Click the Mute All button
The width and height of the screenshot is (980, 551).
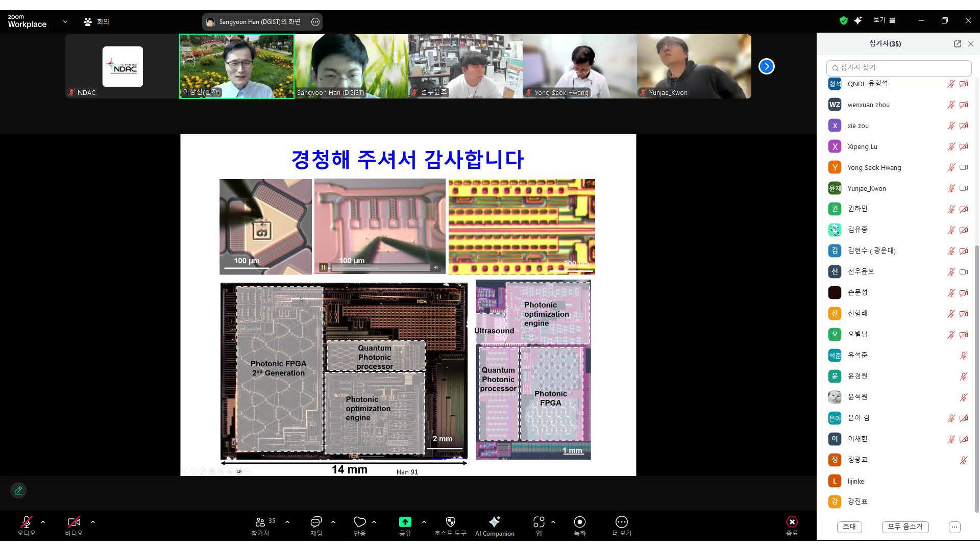click(x=905, y=527)
